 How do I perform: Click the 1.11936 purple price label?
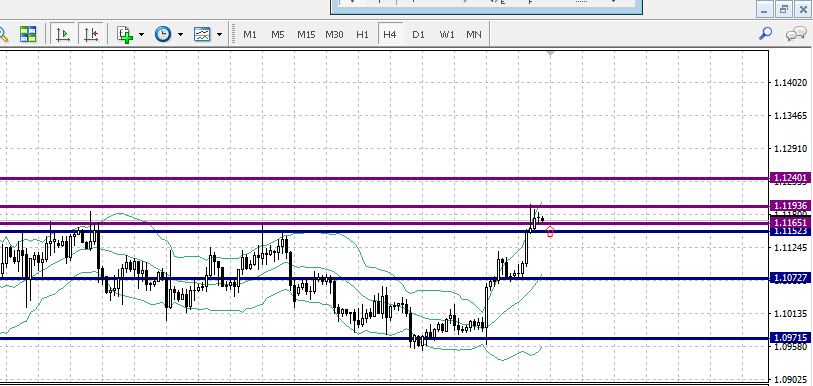click(790, 205)
